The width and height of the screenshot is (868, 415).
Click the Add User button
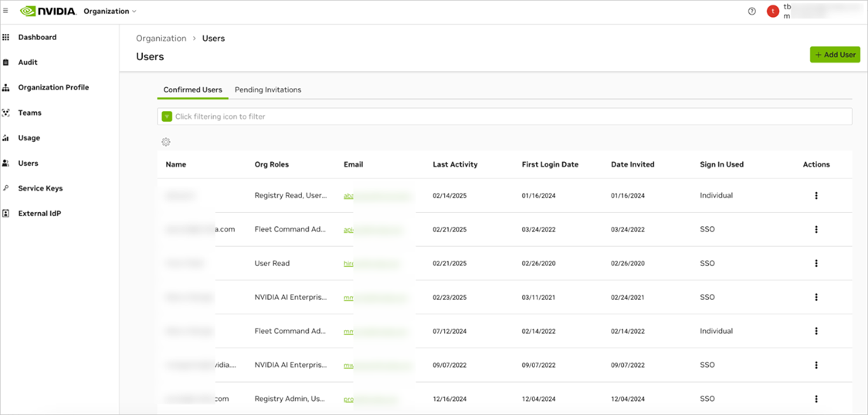[835, 55]
